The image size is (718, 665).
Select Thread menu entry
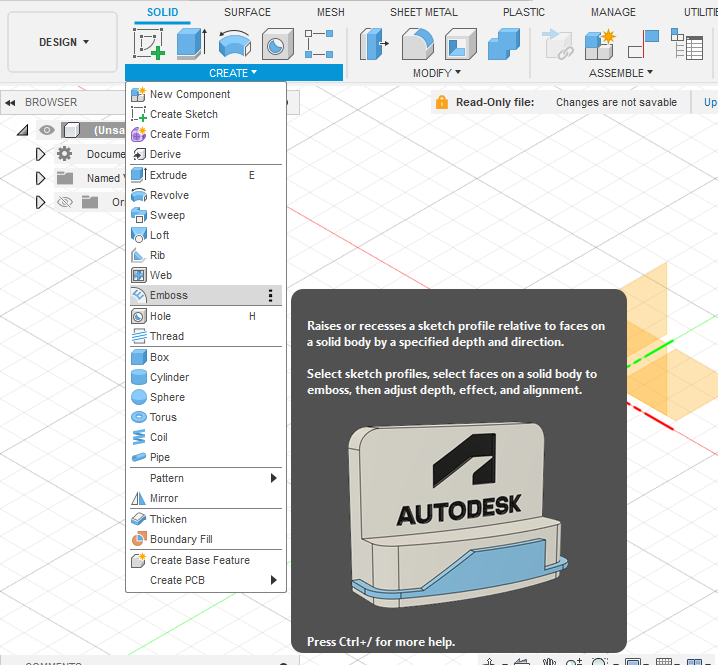(206, 336)
